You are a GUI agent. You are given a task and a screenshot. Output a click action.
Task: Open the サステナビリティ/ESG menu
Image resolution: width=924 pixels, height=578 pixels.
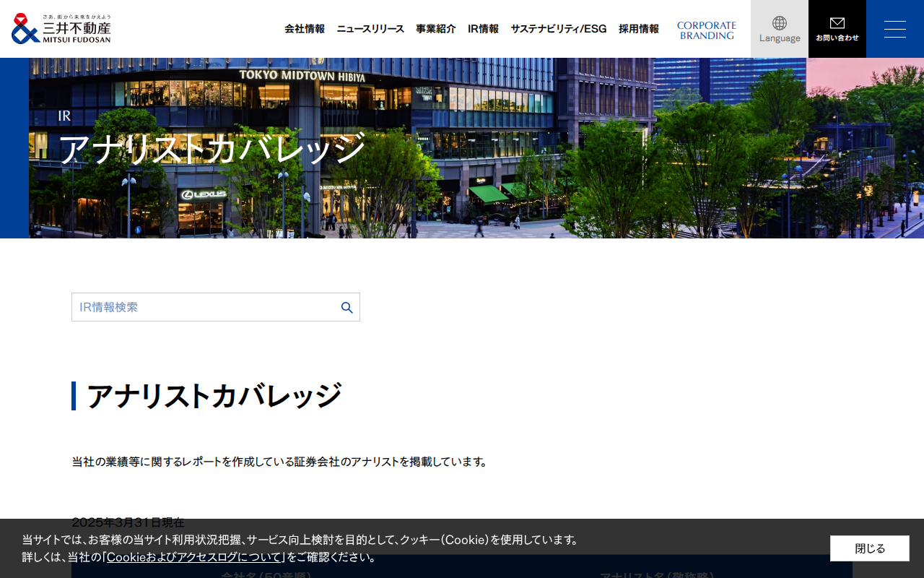[559, 29]
